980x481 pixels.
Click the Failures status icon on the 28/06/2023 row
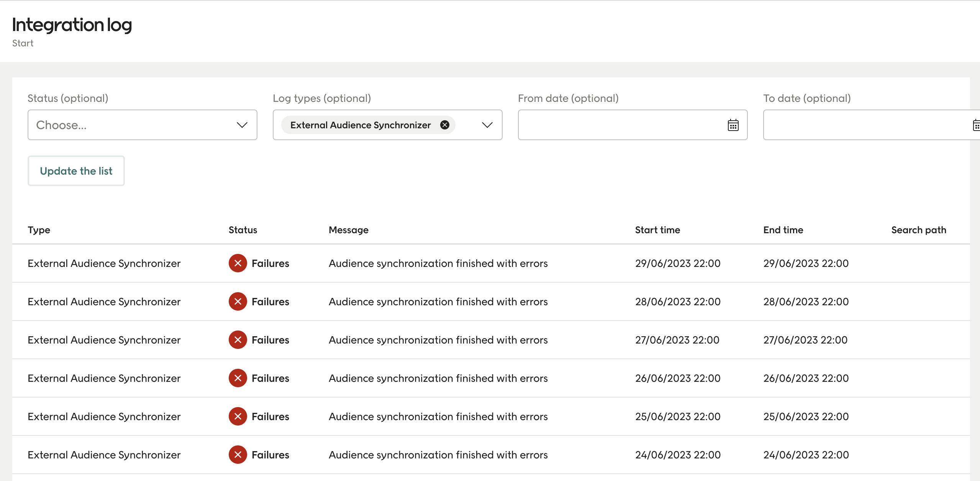[x=238, y=301]
